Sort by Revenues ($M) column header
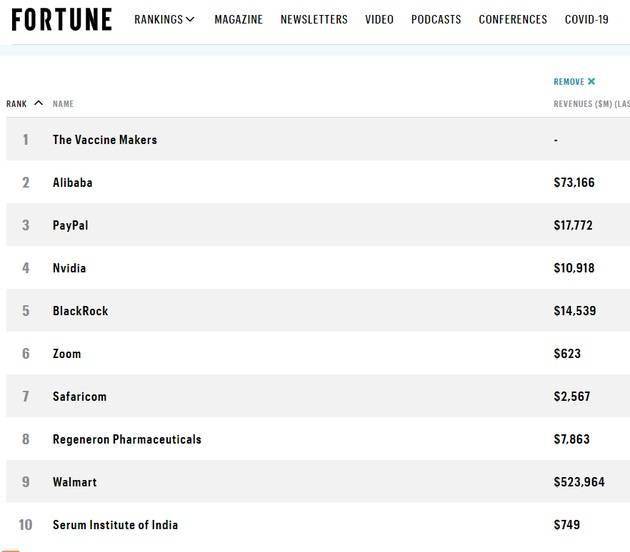Viewport: 630px width, 552px height. tap(591, 104)
